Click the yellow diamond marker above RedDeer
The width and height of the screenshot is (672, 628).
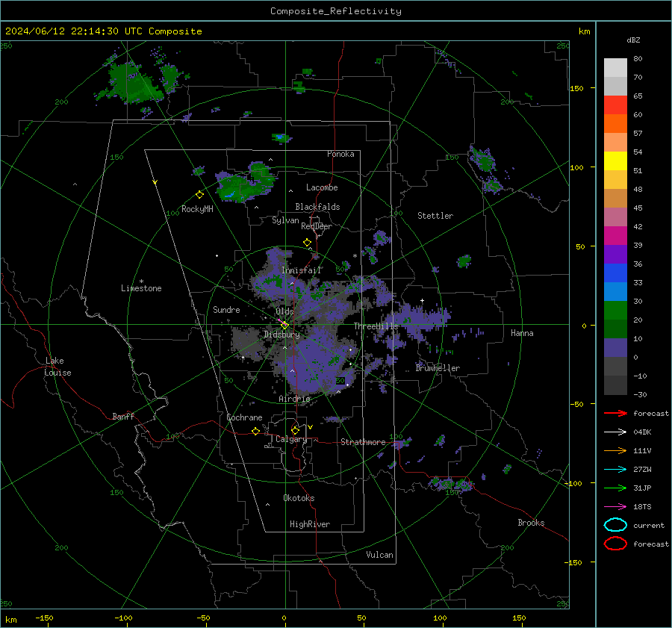pyautogui.click(x=308, y=243)
